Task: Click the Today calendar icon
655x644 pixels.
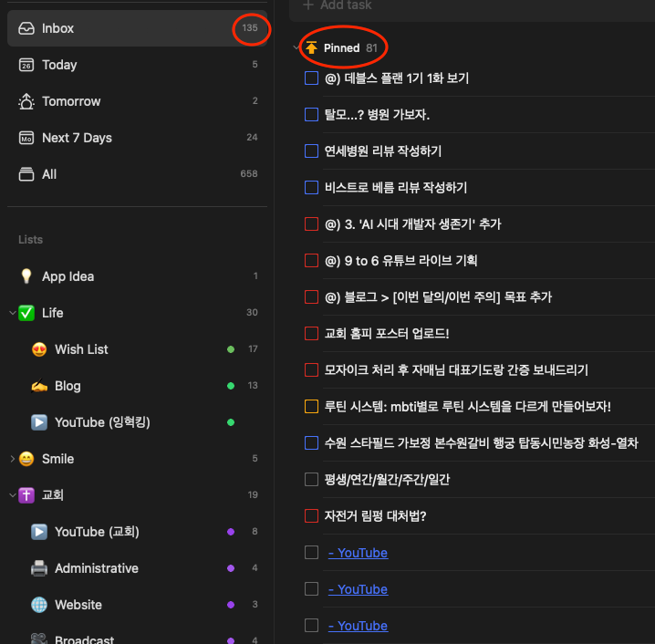Action: [x=26, y=65]
